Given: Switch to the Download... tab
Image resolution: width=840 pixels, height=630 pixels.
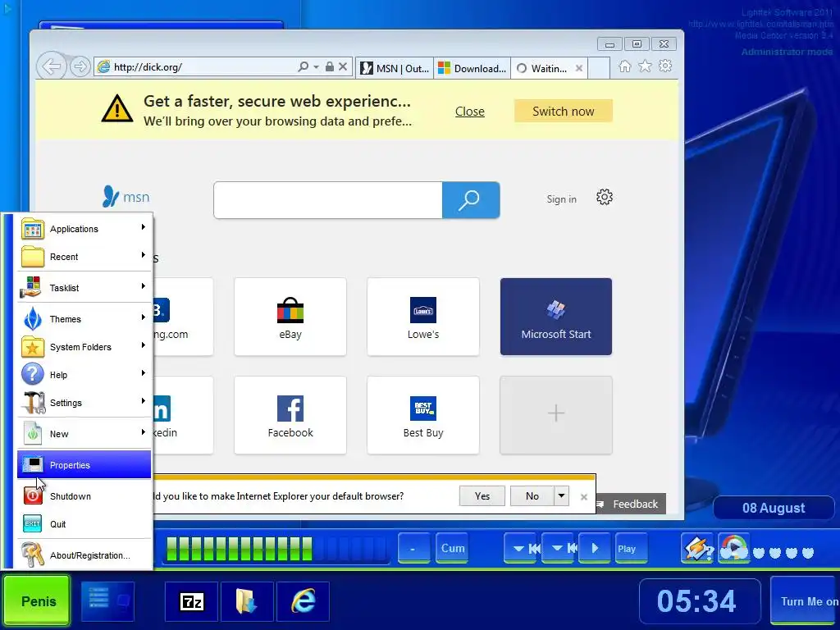Looking at the screenshot, I should (x=472, y=69).
